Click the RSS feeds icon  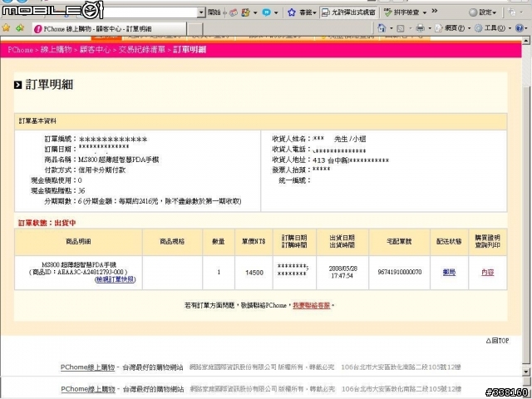(x=401, y=28)
